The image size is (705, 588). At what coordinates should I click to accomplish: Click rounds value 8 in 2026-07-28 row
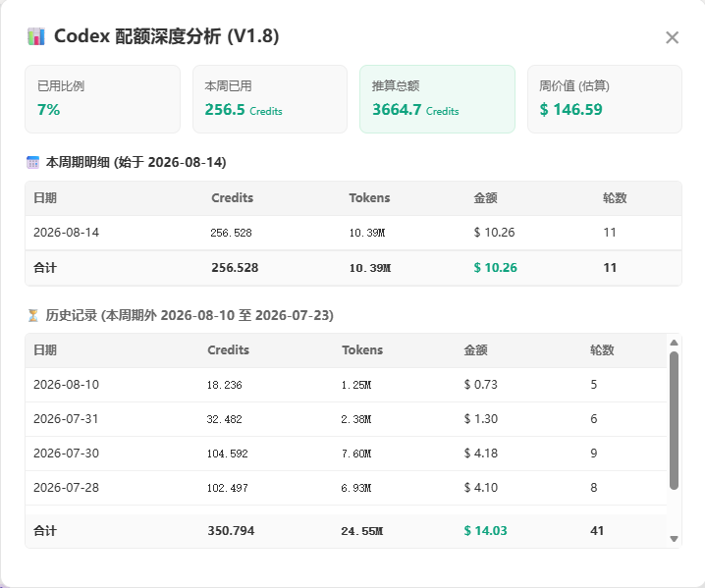click(x=593, y=488)
